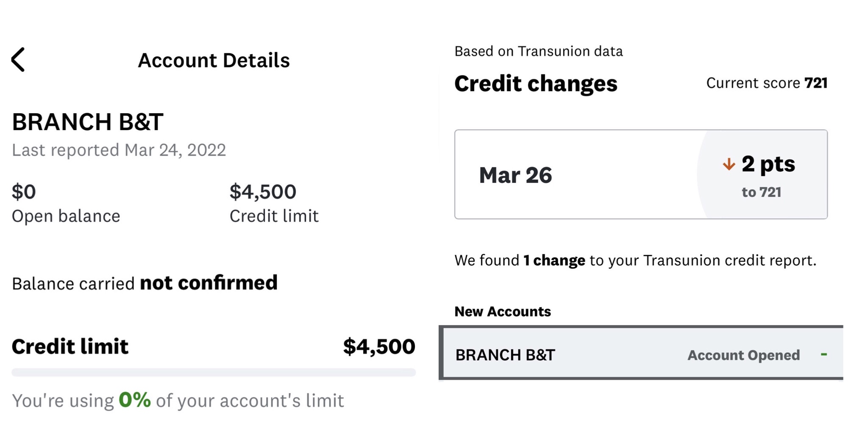Image resolution: width=868 pixels, height=435 pixels.
Task: Click the BRANCH B&T account name heading
Action: click(87, 122)
